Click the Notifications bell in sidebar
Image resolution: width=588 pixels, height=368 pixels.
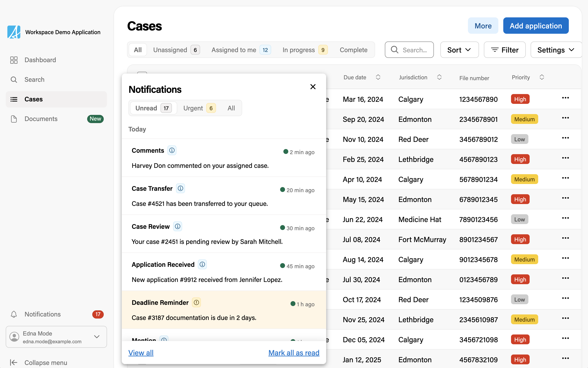pyautogui.click(x=14, y=314)
